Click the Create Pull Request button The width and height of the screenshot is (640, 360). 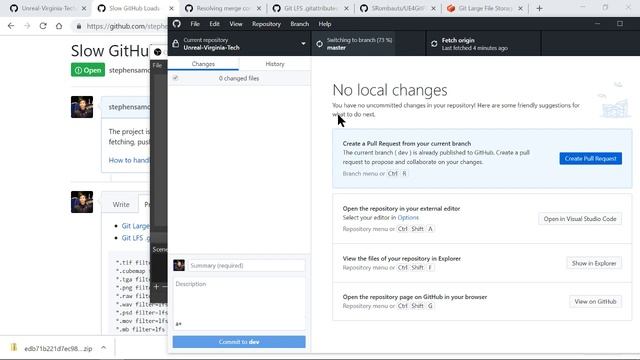point(591,158)
